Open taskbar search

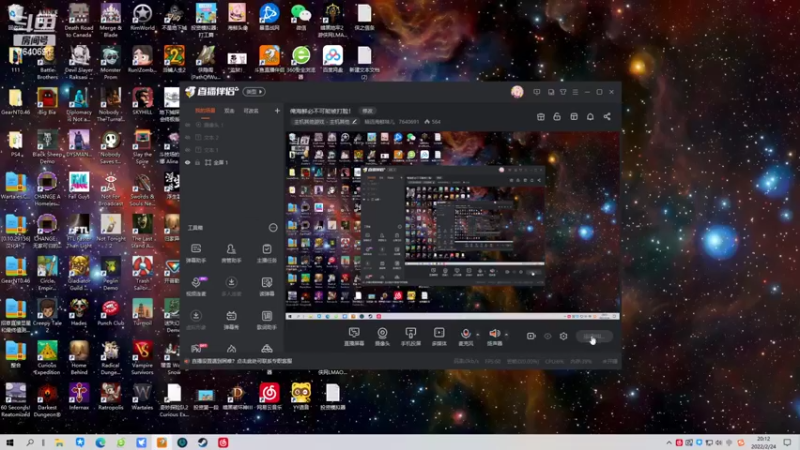click(30, 442)
